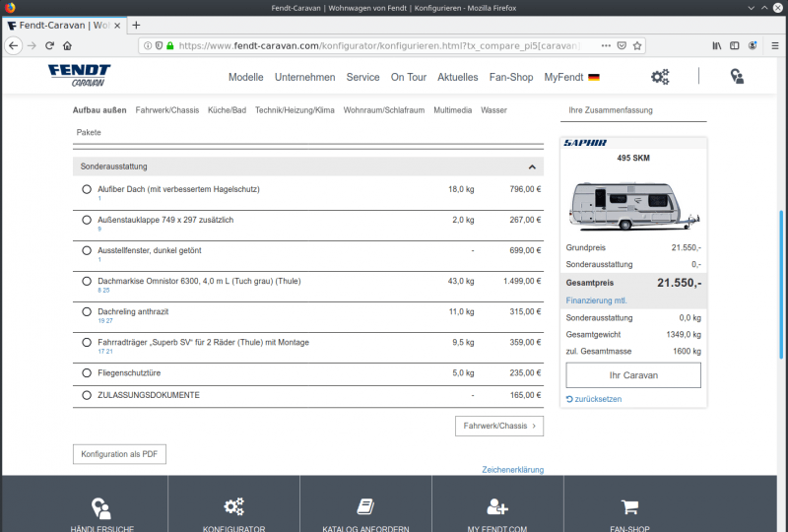The height and width of the screenshot is (532, 788).
Task: Reload the current page
Action: [x=49, y=45]
